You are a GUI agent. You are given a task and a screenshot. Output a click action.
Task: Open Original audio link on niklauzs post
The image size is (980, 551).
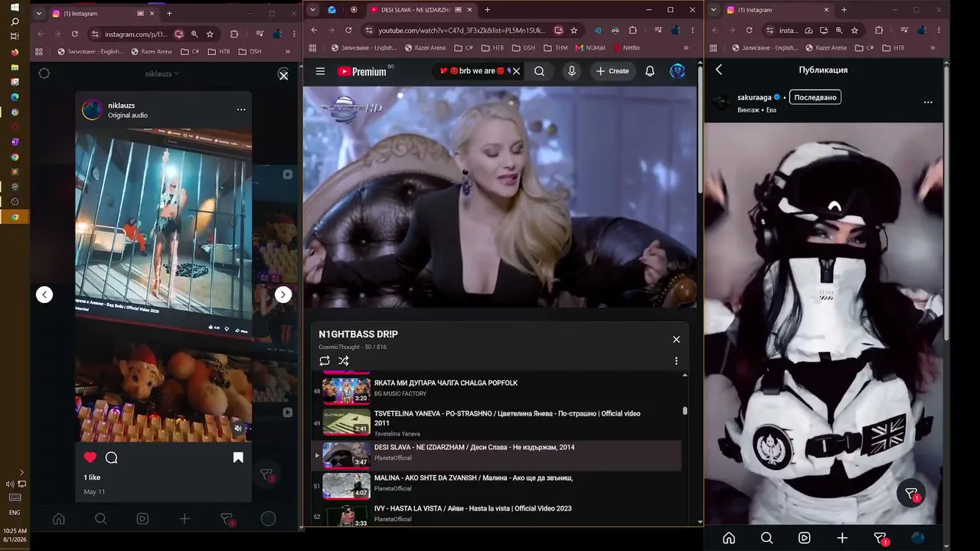tap(128, 116)
